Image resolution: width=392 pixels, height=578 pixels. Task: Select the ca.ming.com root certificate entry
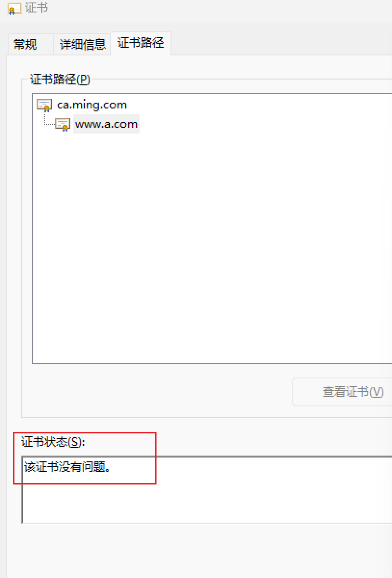click(x=92, y=105)
